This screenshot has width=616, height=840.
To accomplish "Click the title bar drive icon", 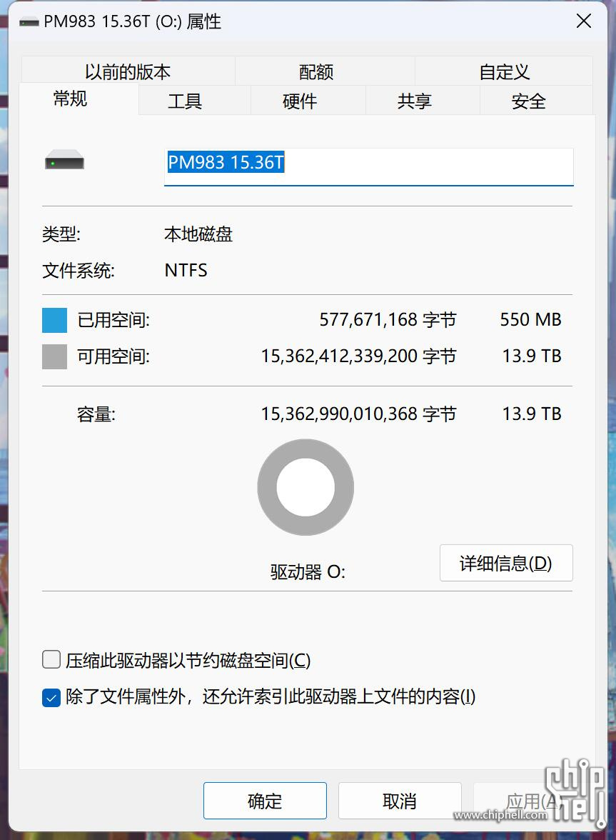I will click(29, 23).
